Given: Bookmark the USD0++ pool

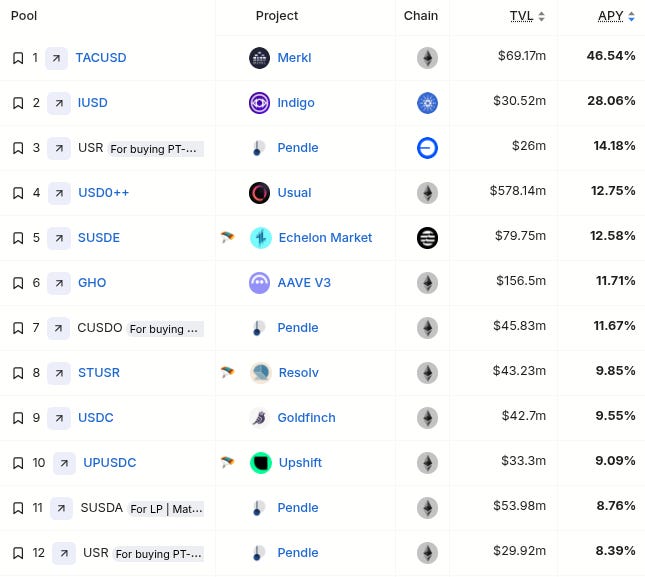Looking at the screenshot, I should click(18, 193).
